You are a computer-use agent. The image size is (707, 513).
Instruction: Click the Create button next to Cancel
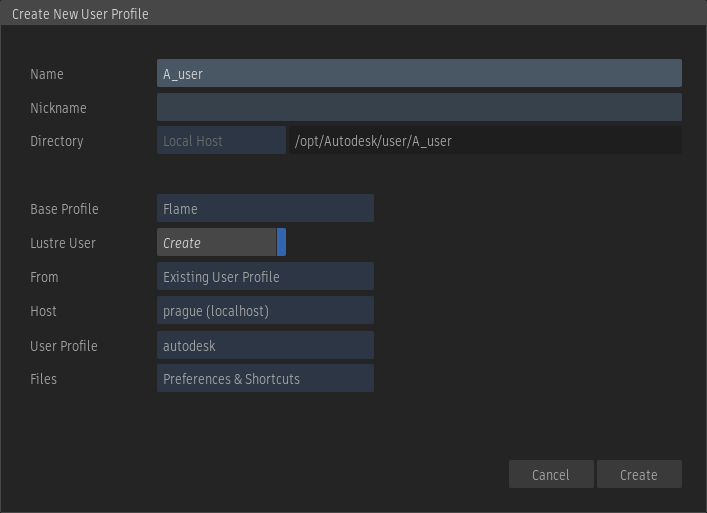pyautogui.click(x=639, y=475)
